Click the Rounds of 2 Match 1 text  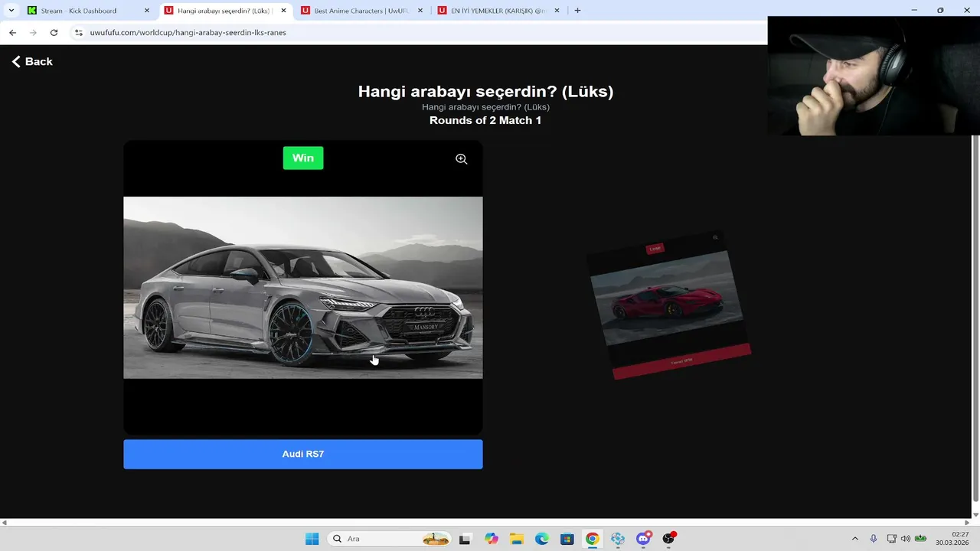click(485, 120)
